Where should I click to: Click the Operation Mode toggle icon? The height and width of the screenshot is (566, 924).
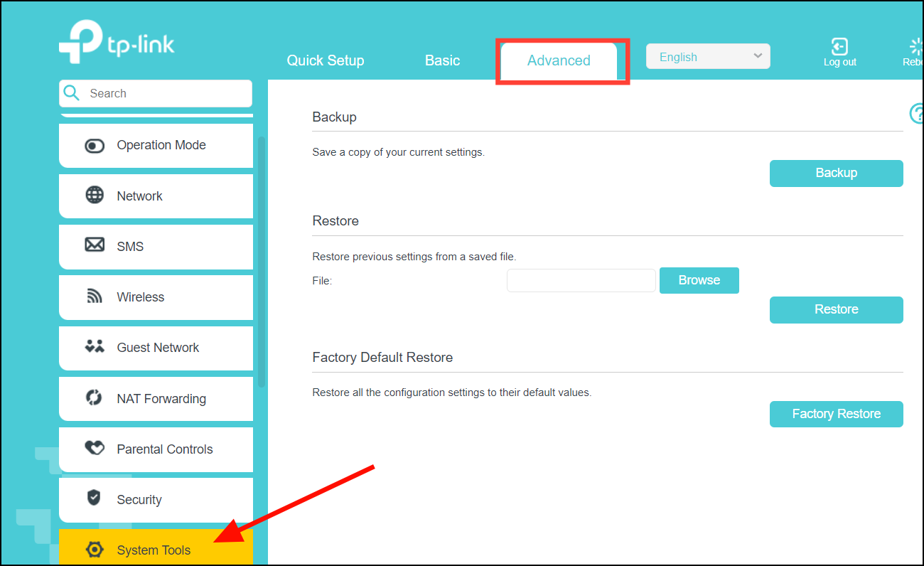click(x=95, y=145)
